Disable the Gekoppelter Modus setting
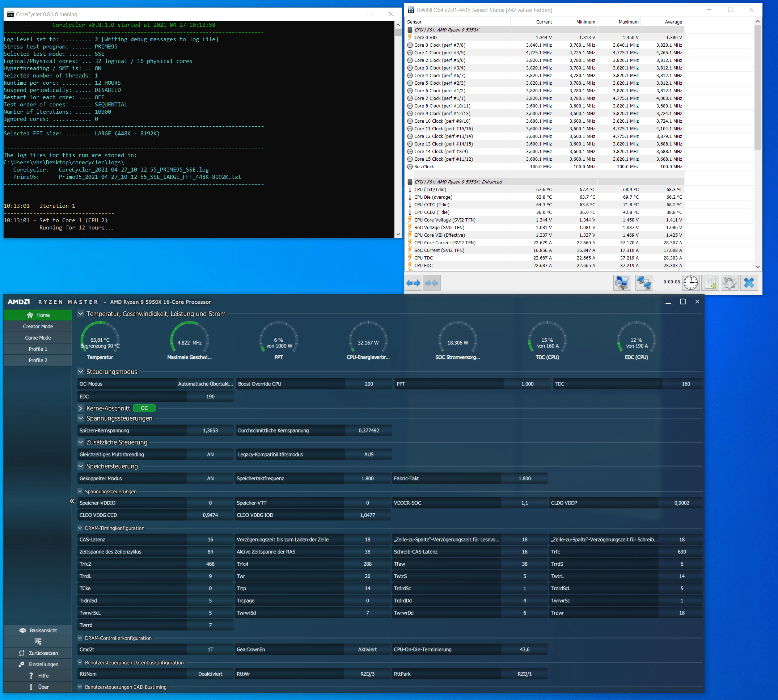This screenshot has width=778, height=700. pos(210,478)
